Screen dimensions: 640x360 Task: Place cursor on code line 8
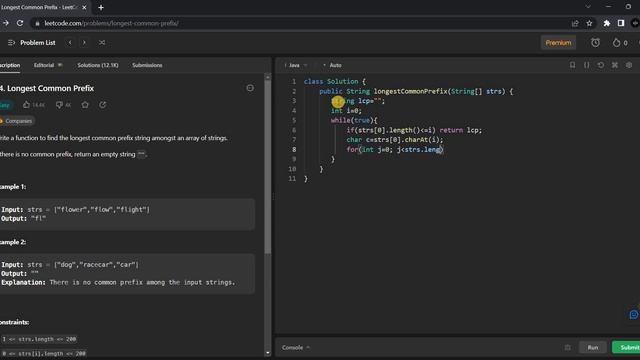point(395,149)
